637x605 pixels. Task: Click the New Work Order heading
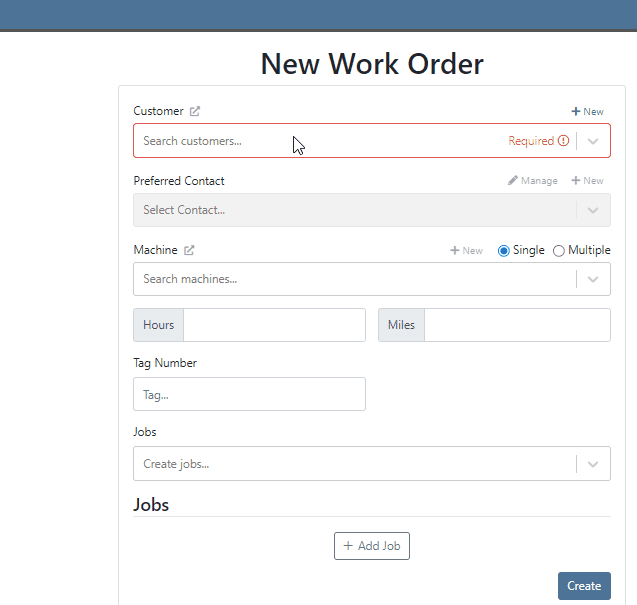pyautogui.click(x=372, y=64)
